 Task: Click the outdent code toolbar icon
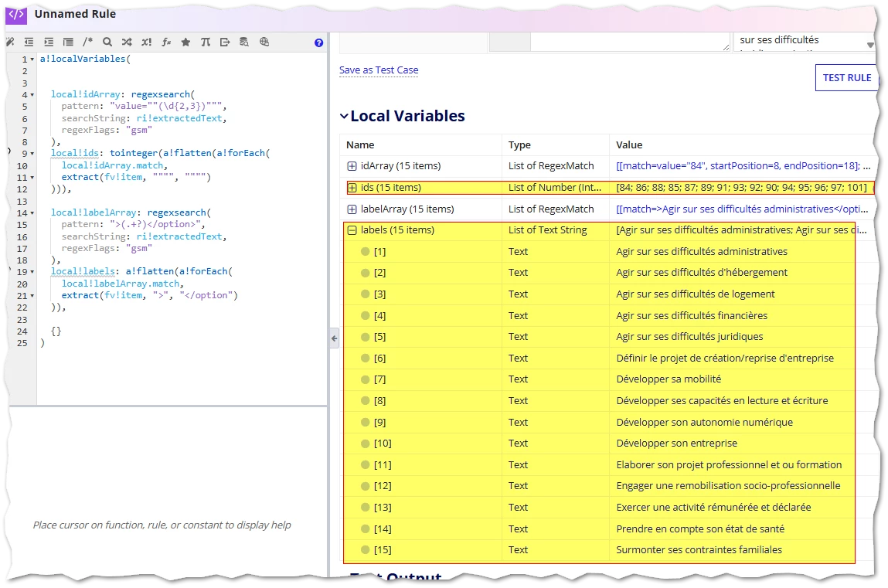(29, 42)
